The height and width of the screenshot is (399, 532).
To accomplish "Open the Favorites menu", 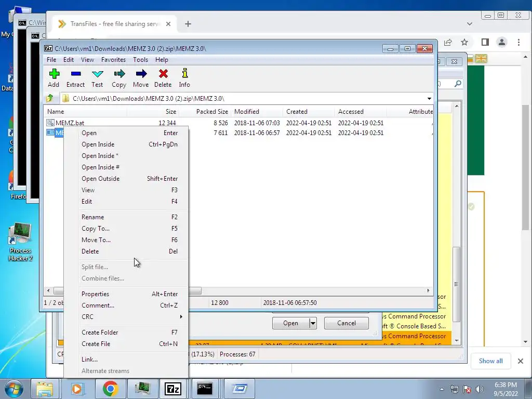I will pyautogui.click(x=113, y=60).
